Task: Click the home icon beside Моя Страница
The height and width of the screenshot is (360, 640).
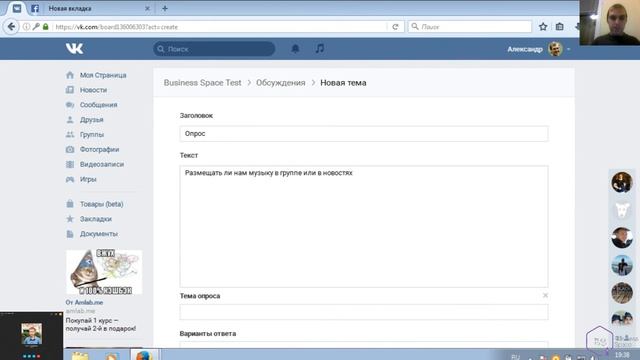Action: (x=70, y=75)
